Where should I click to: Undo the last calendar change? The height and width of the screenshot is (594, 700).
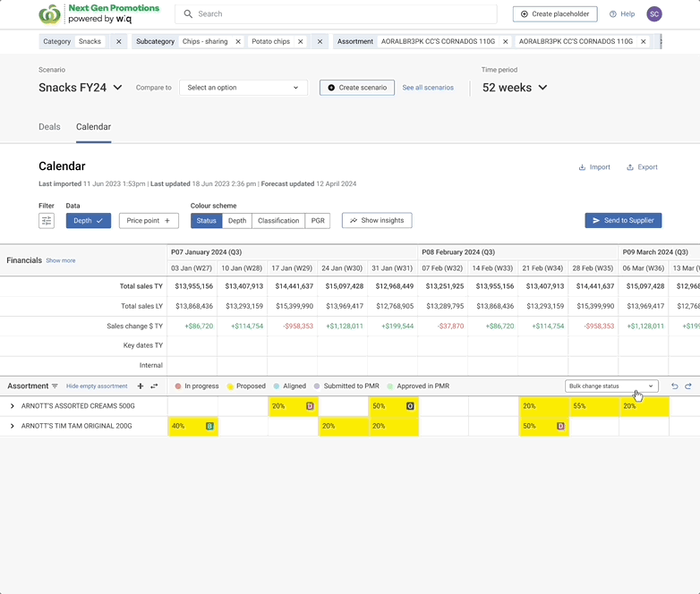(x=675, y=386)
